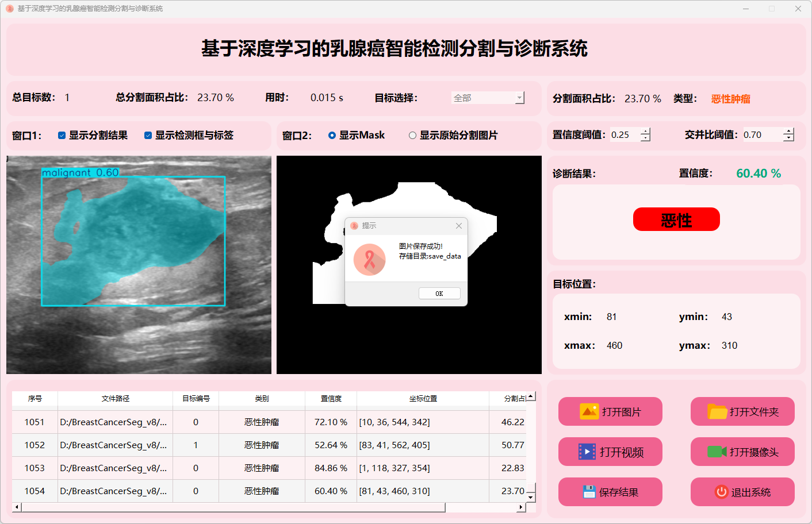The height and width of the screenshot is (524, 812).
Task: Select table row with 序号 1053
Action: click(x=269, y=468)
